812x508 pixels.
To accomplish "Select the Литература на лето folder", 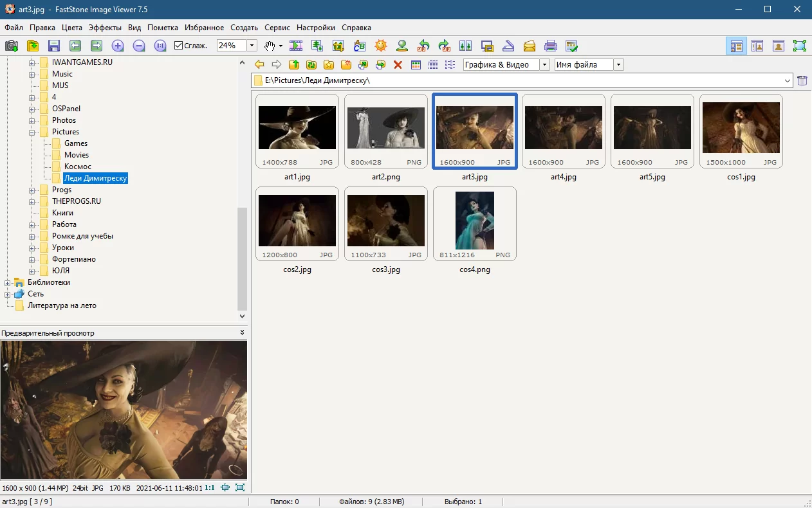I will [x=62, y=305].
